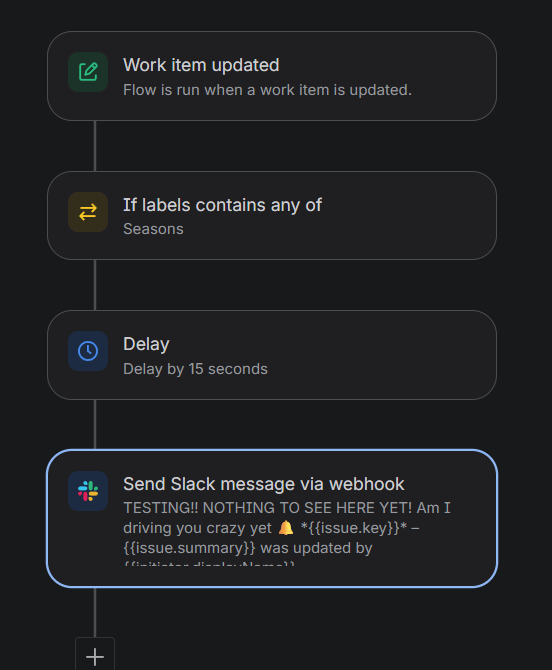
Task: Click connector line between Delay and Slack step
Action: coord(95,424)
